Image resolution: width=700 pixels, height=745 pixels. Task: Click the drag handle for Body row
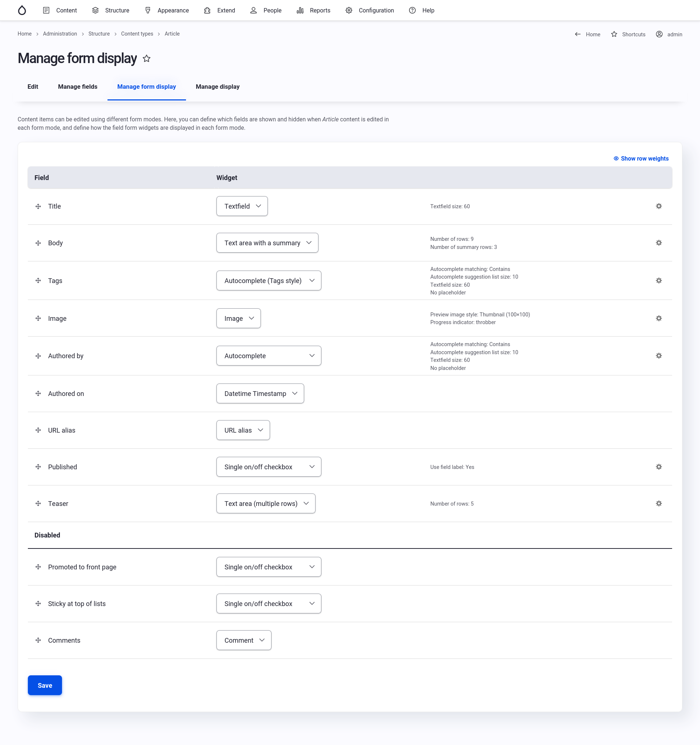(38, 243)
